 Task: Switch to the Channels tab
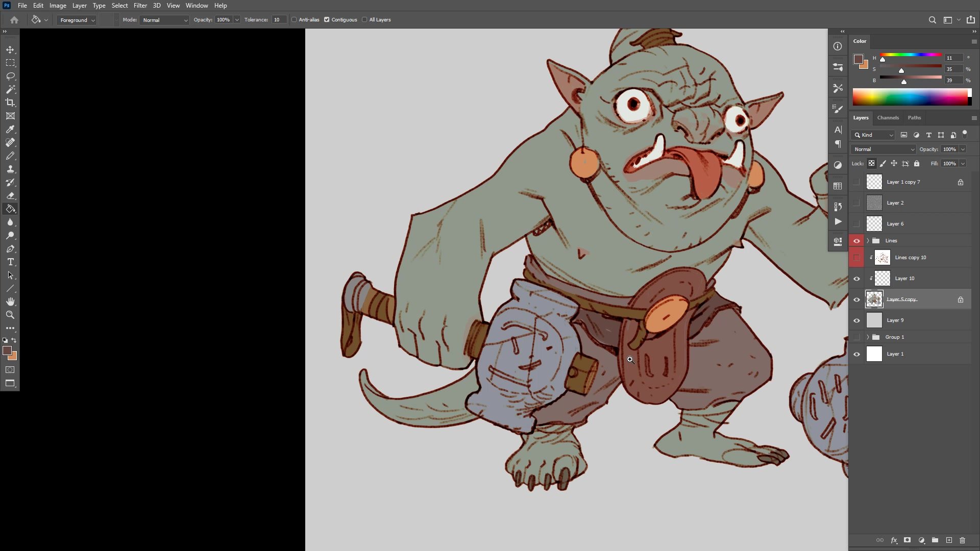(888, 118)
